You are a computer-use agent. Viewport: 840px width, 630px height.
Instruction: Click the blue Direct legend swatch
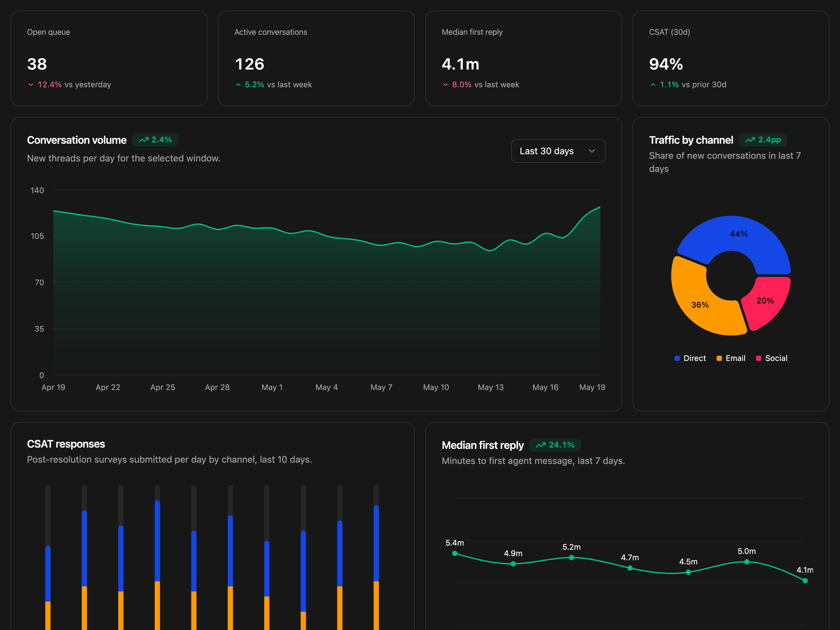(x=677, y=358)
